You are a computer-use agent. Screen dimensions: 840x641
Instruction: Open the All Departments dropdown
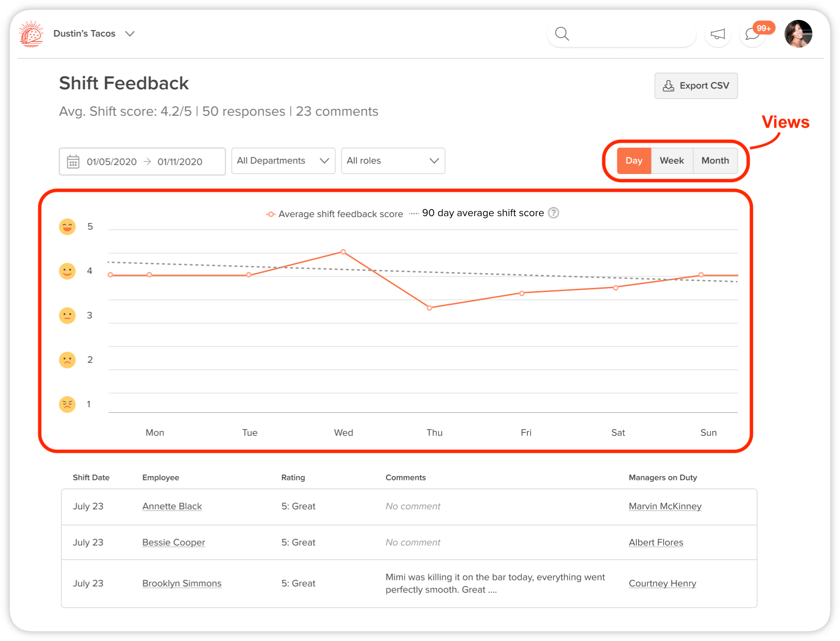click(x=283, y=161)
